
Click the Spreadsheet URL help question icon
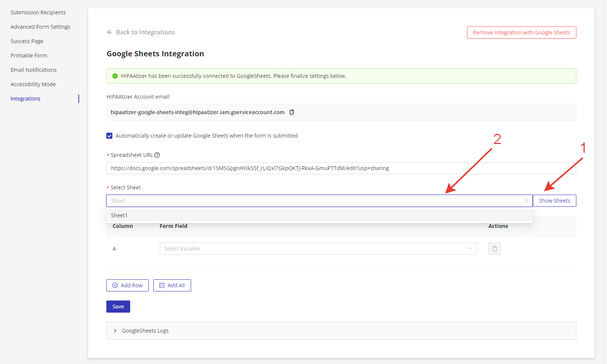[x=157, y=155]
